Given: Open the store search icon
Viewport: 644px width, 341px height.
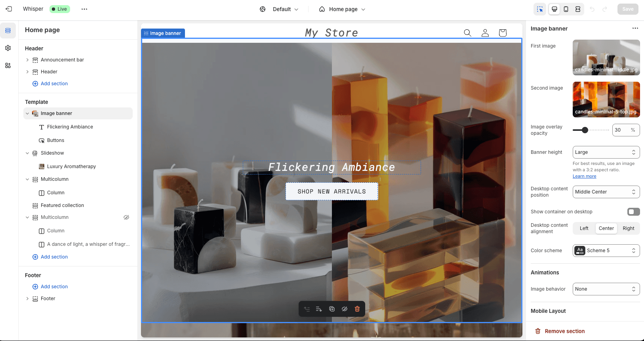Looking at the screenshot, I should (x=467, y=33).
